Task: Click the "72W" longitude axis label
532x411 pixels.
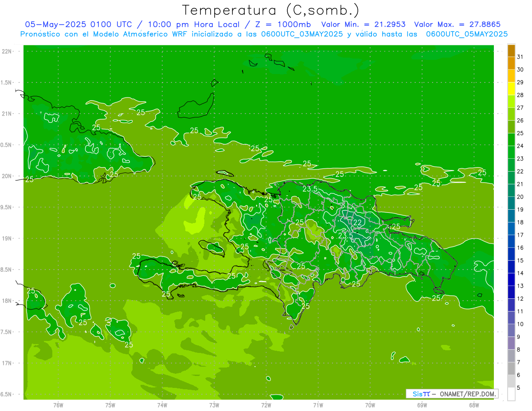Action: pos(266,405)
